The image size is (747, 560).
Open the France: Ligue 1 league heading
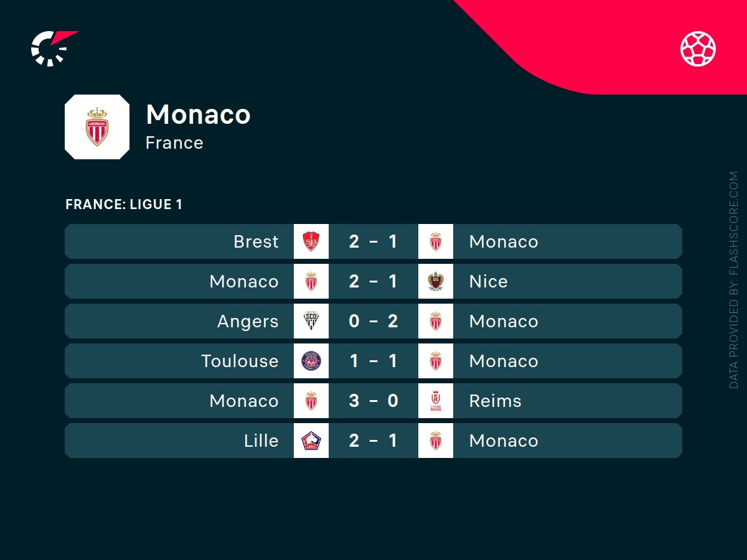pyautogui.click(x=124, y=204)
